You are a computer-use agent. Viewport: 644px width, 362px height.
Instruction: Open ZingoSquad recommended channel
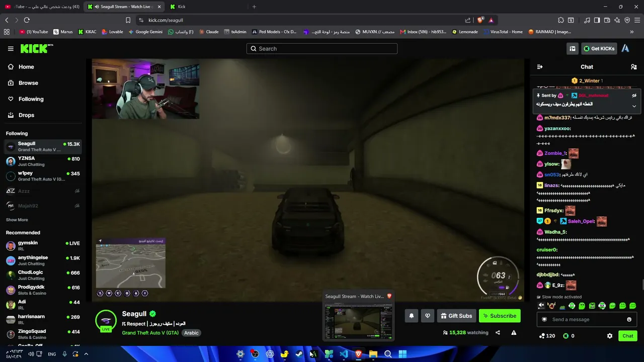[42, 334]
